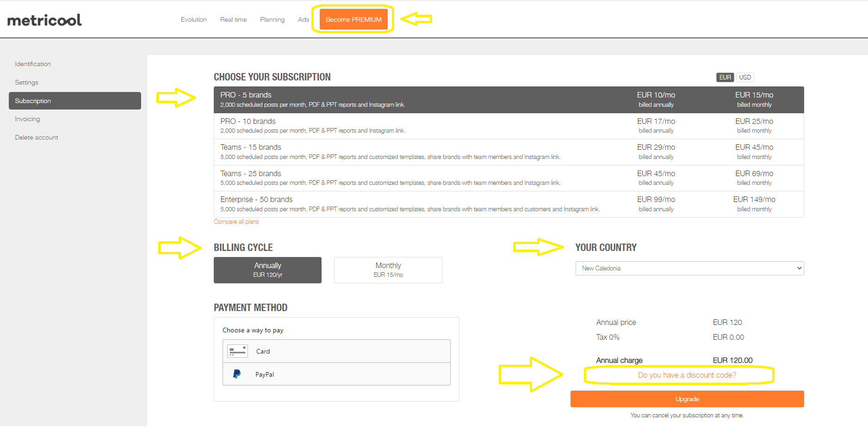Select Delete account in the sidebar
The width and height of the screenshot is (868, 428).
(37, 137)
